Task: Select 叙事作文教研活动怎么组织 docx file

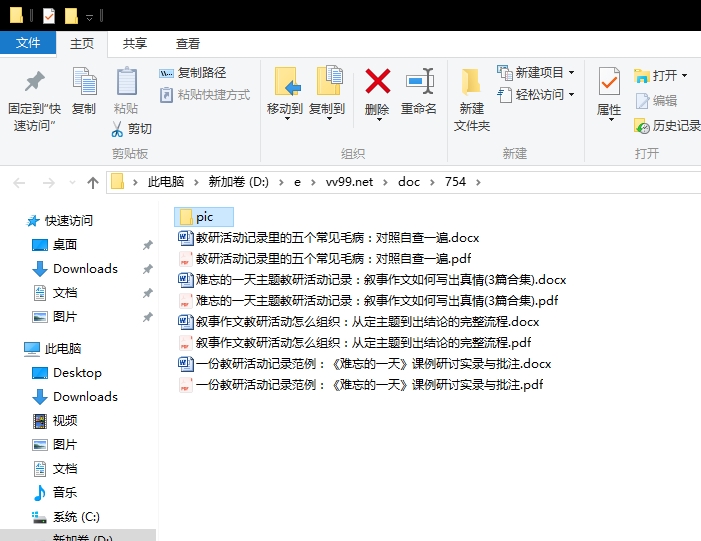Action: pyautogui.click(x=359, y=321)
